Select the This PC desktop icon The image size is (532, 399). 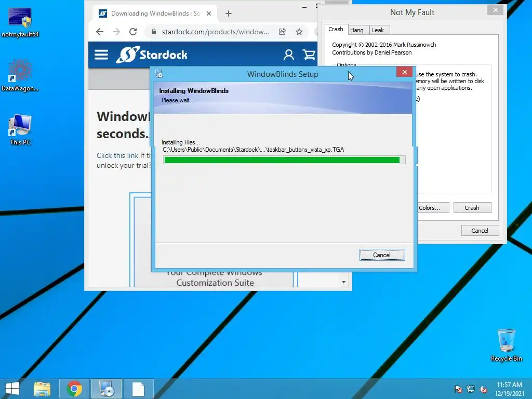[x=20, y=130]
